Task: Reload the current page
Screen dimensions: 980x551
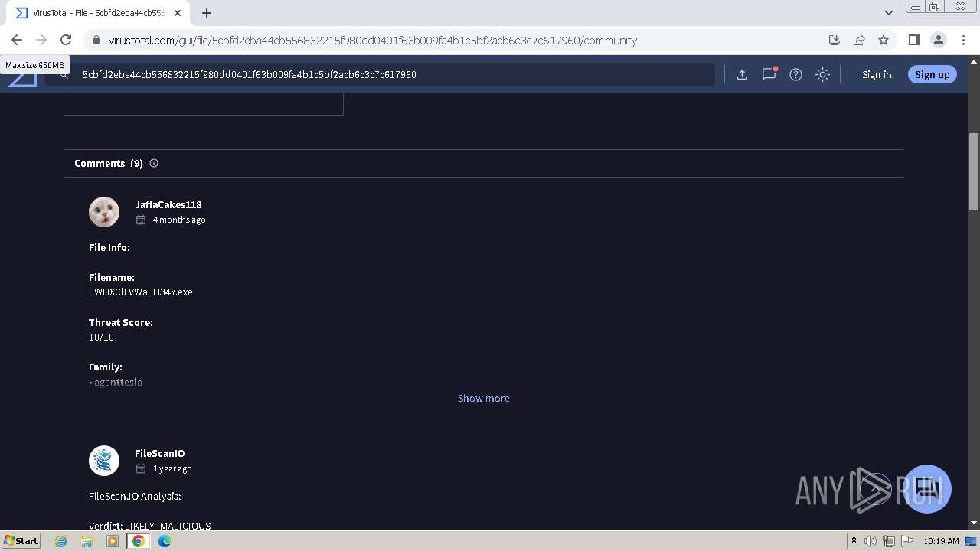Action: tap(66, 40)
